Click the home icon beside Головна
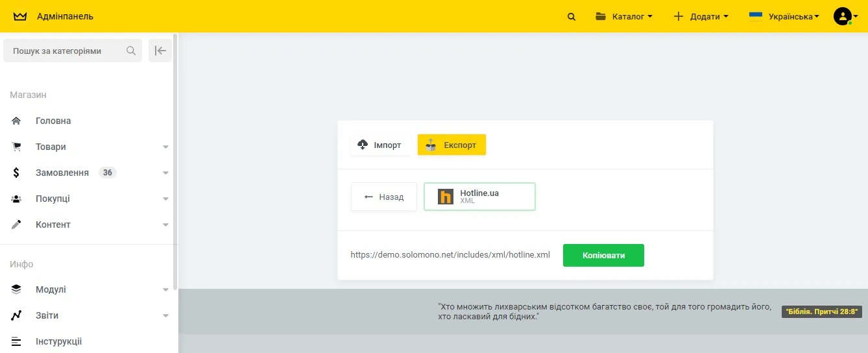Screen dimensions: 868x353 click(x=16, y=121)
